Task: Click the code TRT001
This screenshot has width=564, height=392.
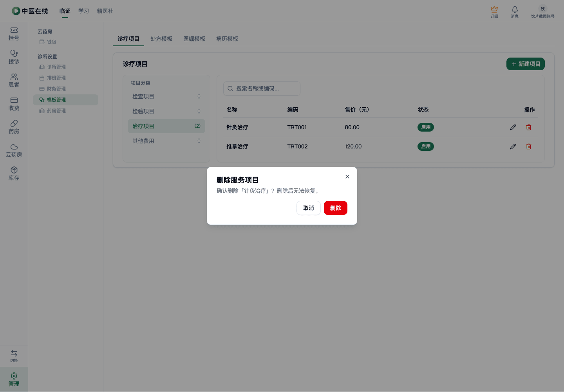Action: coord(297,127)
